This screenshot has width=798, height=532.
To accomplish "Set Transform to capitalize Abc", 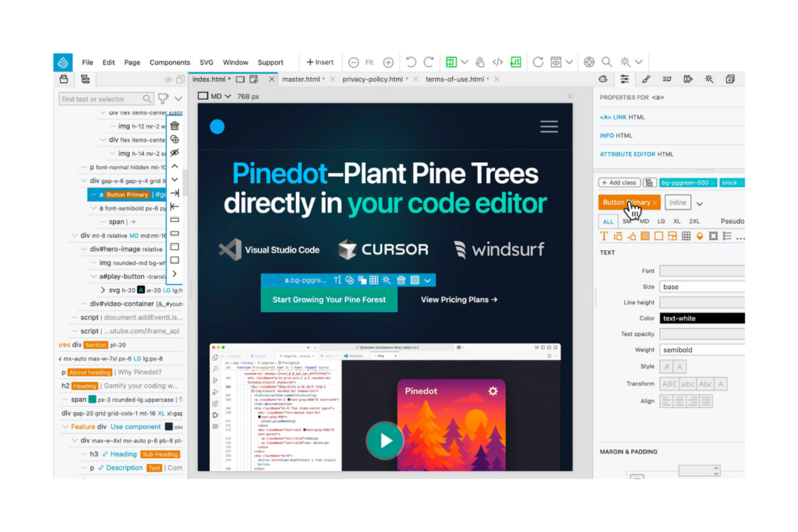I will (x=705, y=384).
